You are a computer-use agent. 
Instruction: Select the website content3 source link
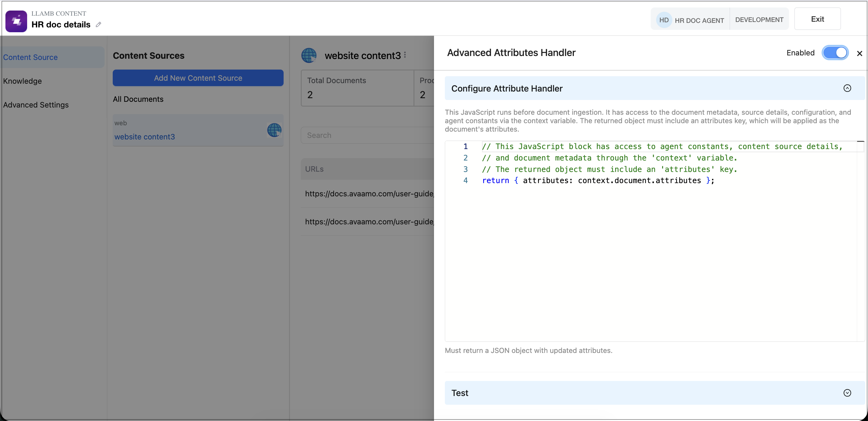pyautogui.click(x=145, y=137)
